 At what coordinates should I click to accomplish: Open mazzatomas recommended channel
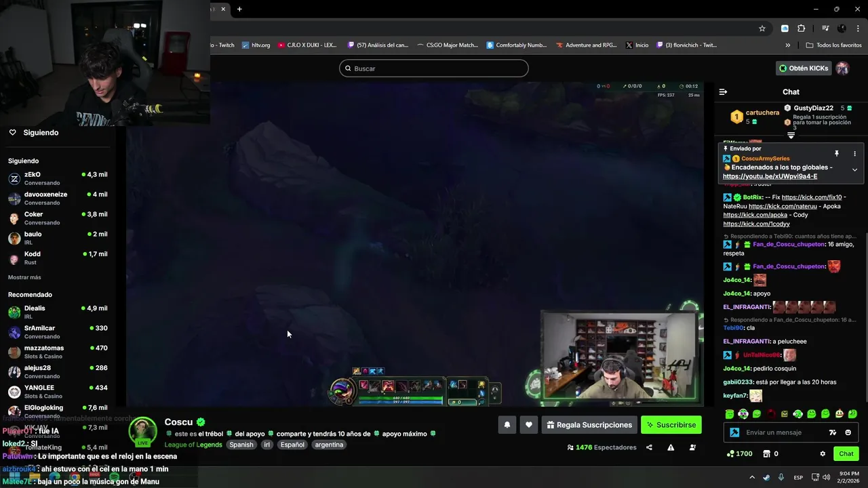pyautogui.click(x=58, y=352)
